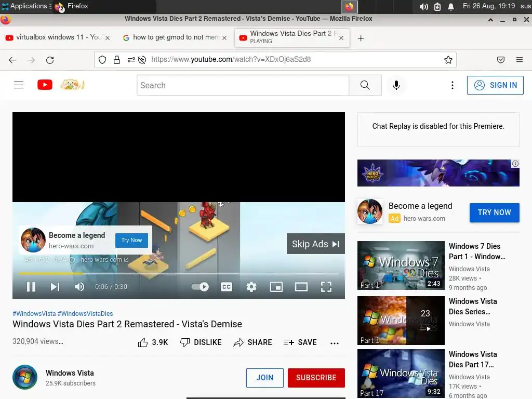Click autoplay blocked icon in address bar
The image size is (532, 399).
(142, 60)
